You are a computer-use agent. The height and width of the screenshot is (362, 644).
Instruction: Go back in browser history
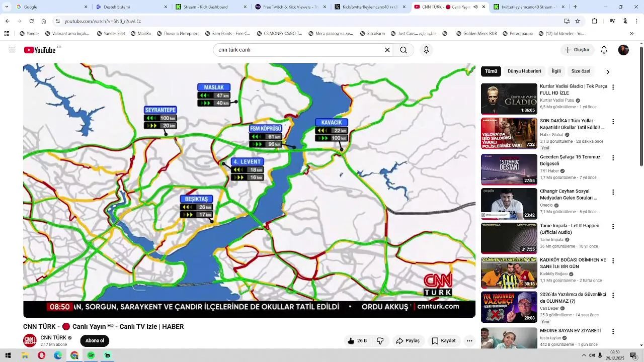[7, 21]
